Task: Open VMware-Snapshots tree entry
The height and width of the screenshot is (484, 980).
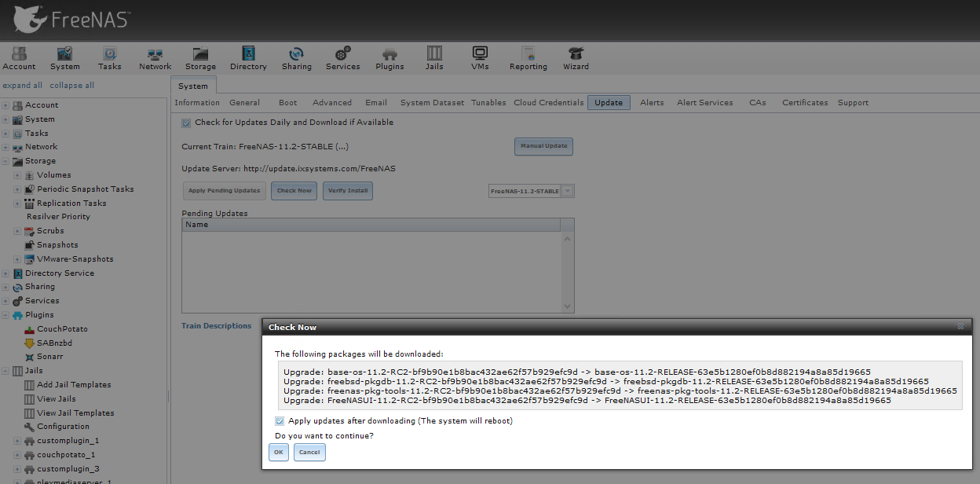Action: pos(69,259)
